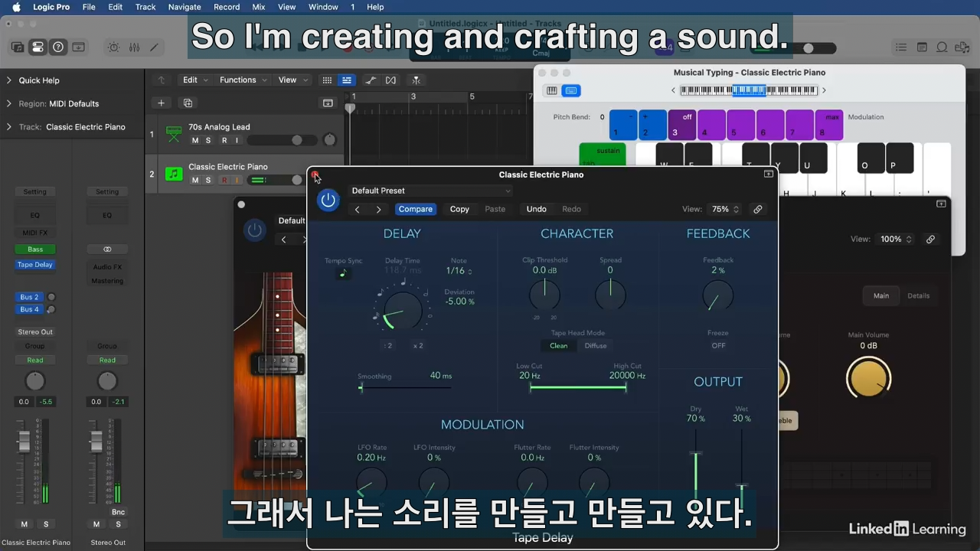This screenshot has height=551, width=980.
Task: Toggle Tape Delay plugin power button
Action: pos(328,201)
